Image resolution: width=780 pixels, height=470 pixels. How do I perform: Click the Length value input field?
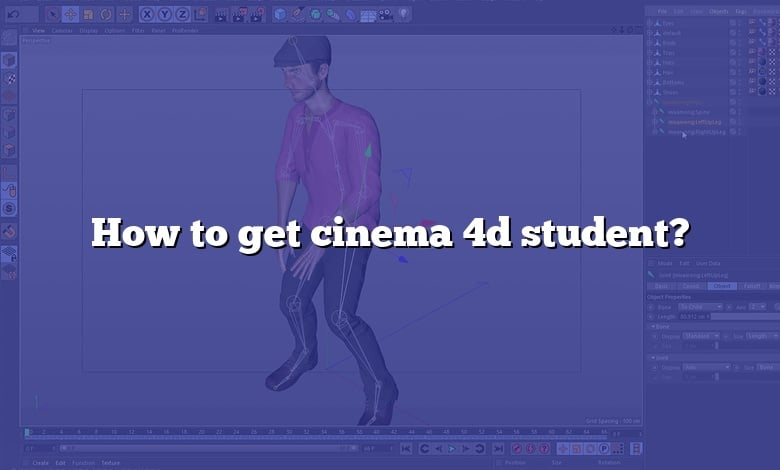click(693, 316)
